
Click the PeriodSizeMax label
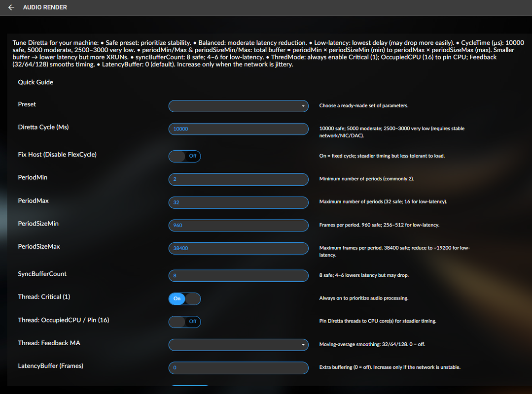(x=39, y=247)
